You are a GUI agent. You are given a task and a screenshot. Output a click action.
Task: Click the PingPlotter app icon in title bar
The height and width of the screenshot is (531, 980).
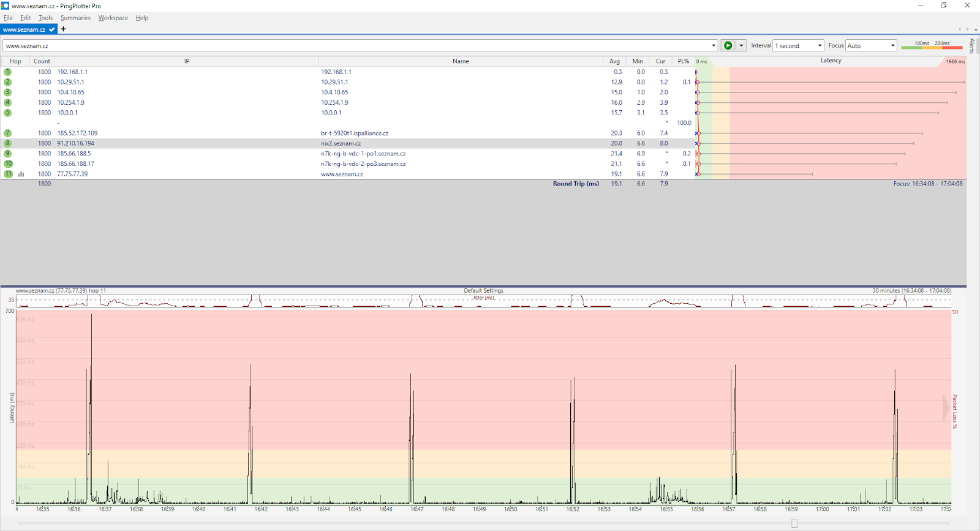click(6, 6)
